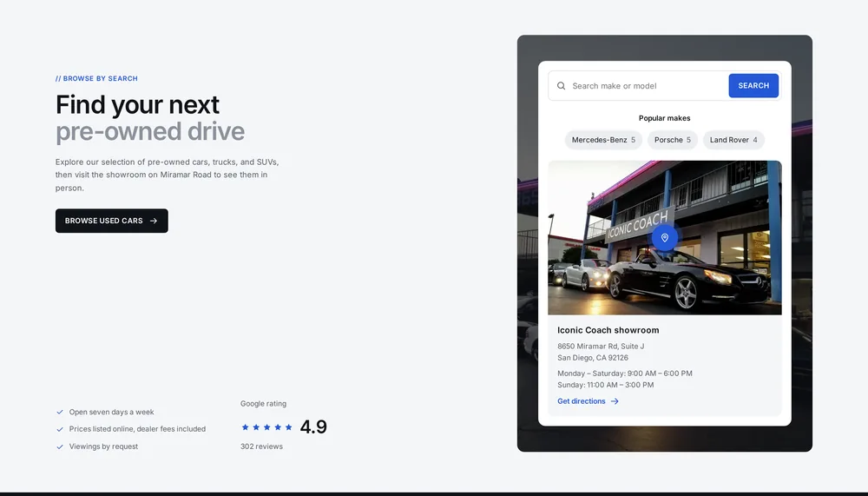This screenshot has width=868, height=496.
Task: Click the Monday – Saturday hours line
Action: pyautogui.click(x=625, y=374)
